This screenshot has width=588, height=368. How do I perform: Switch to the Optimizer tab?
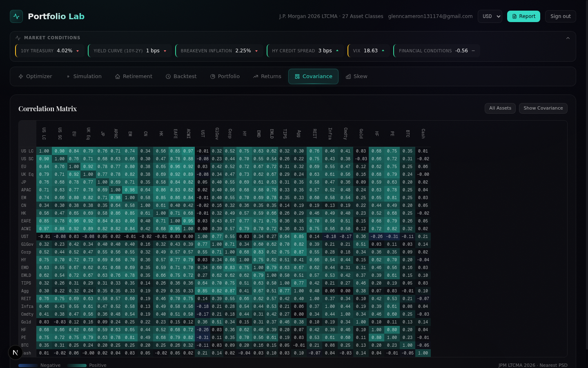[36, 76]
